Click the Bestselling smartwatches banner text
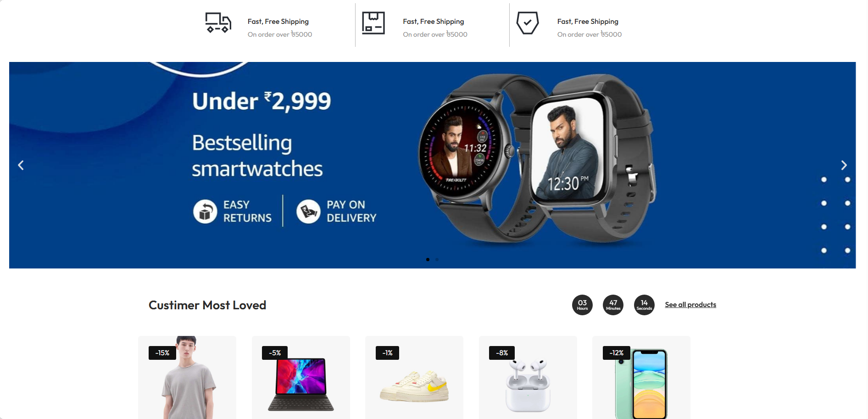The width and height of the screenshot is (868, 419). [x=257, y=156]
